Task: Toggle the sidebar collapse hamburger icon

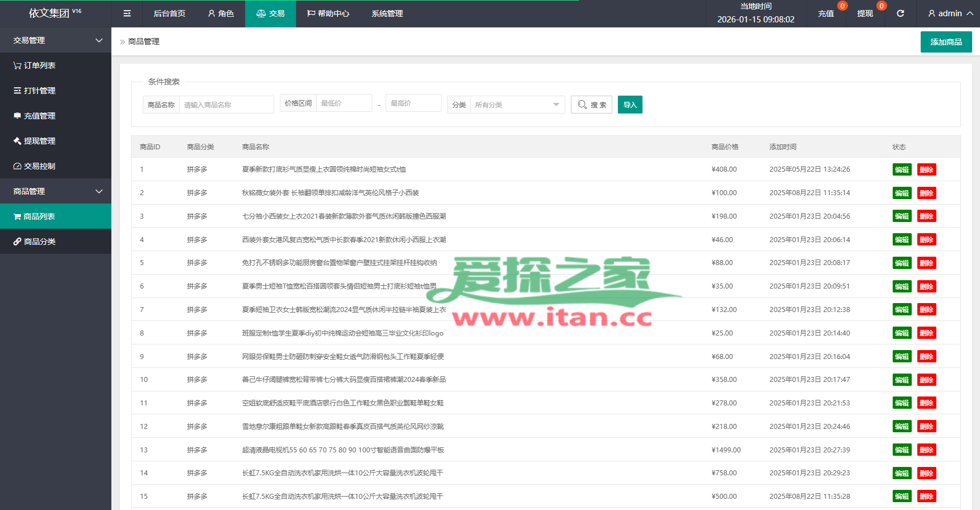Action: click(x=127, y=13)
